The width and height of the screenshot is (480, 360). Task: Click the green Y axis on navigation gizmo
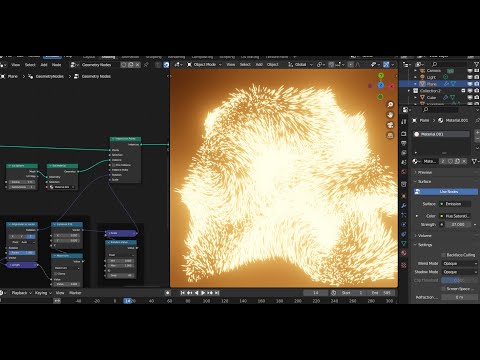pyautogui.click(x=381, y=76)
